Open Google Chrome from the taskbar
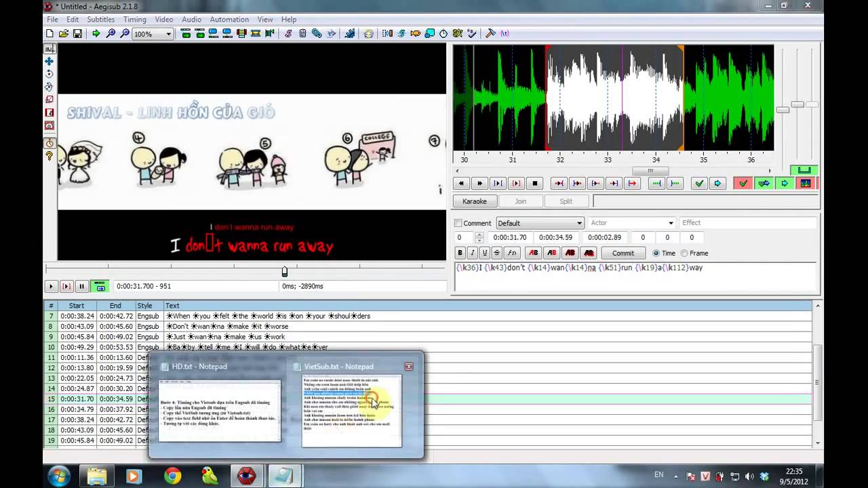The image size is (868, 488). tap(172, 476)
